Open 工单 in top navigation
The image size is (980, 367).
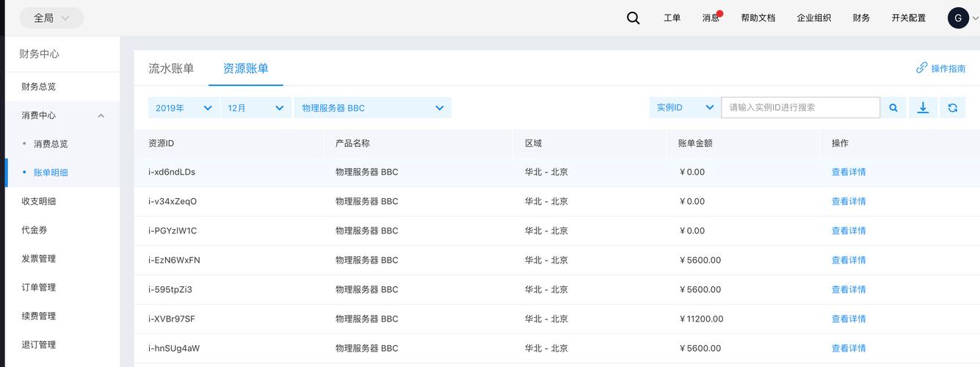(x=672, y=18)
